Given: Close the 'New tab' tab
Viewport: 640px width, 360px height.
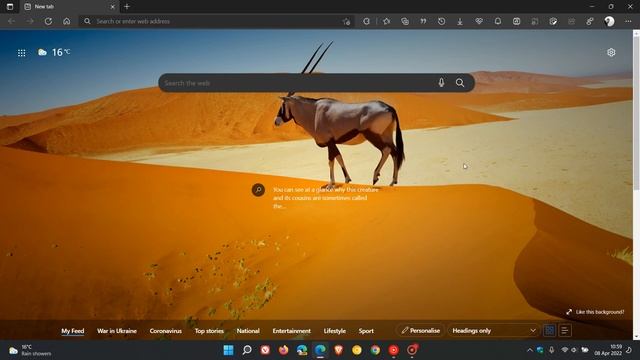Looking at the screenshot, I should 113,7.
